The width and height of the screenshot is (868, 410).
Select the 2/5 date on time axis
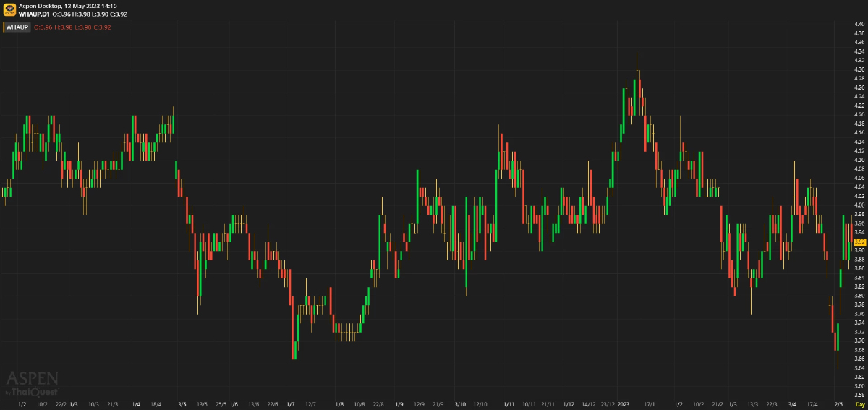(839, 404)
